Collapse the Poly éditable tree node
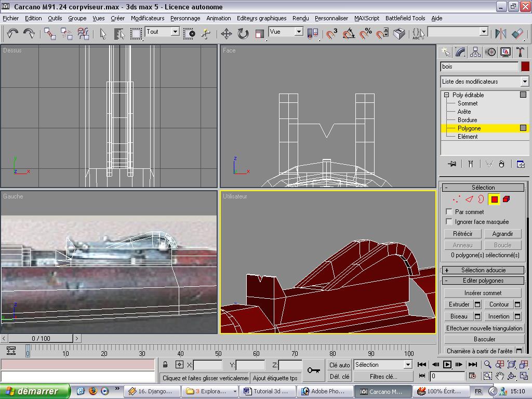The height and width of the screenshot is (399, 532). (x=446, y=95)
